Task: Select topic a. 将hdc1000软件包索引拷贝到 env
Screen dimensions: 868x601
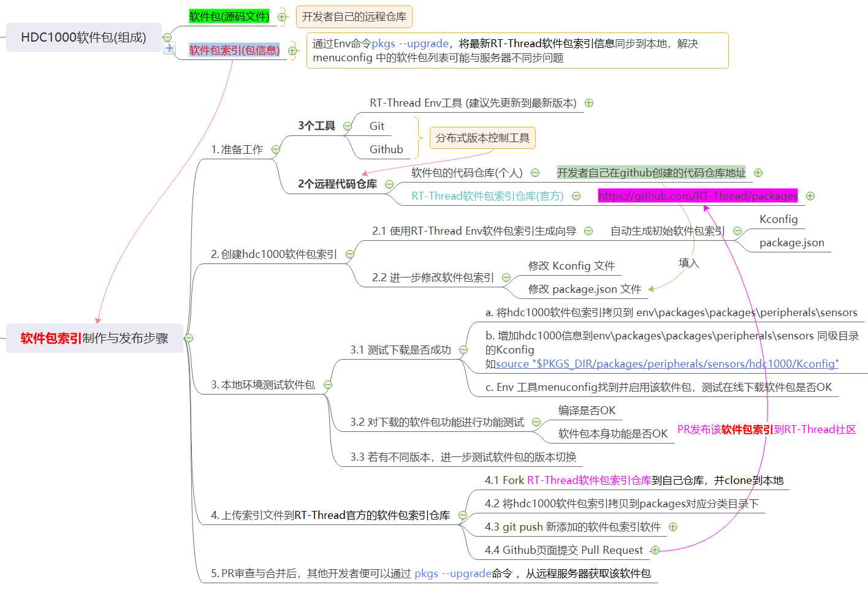Action: (x=671, y=312)
